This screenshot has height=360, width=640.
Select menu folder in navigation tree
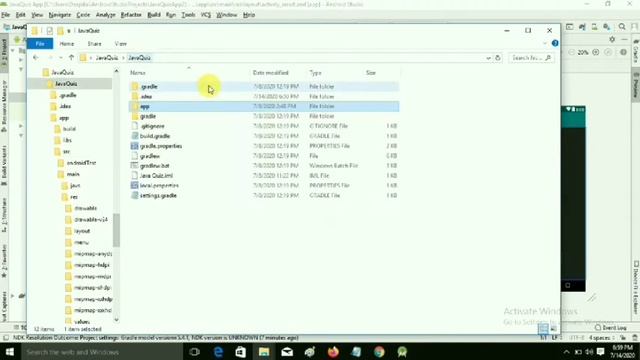(81, 242)
